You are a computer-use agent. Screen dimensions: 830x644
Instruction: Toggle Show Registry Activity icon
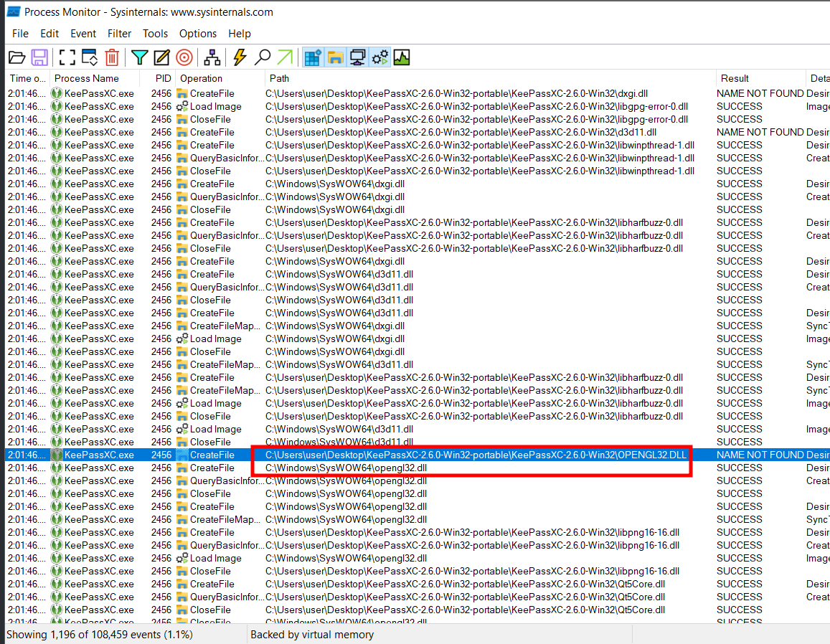coord(312,57)
